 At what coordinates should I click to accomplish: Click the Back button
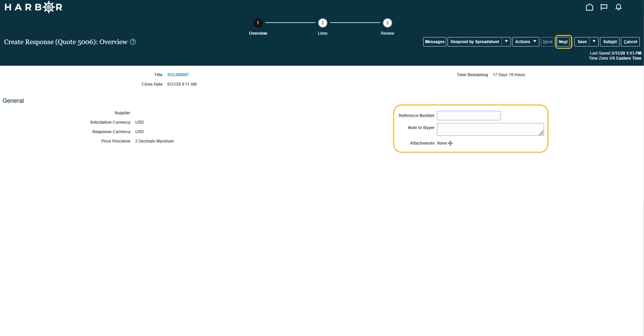pyautogui.click(x=547, y=42)
